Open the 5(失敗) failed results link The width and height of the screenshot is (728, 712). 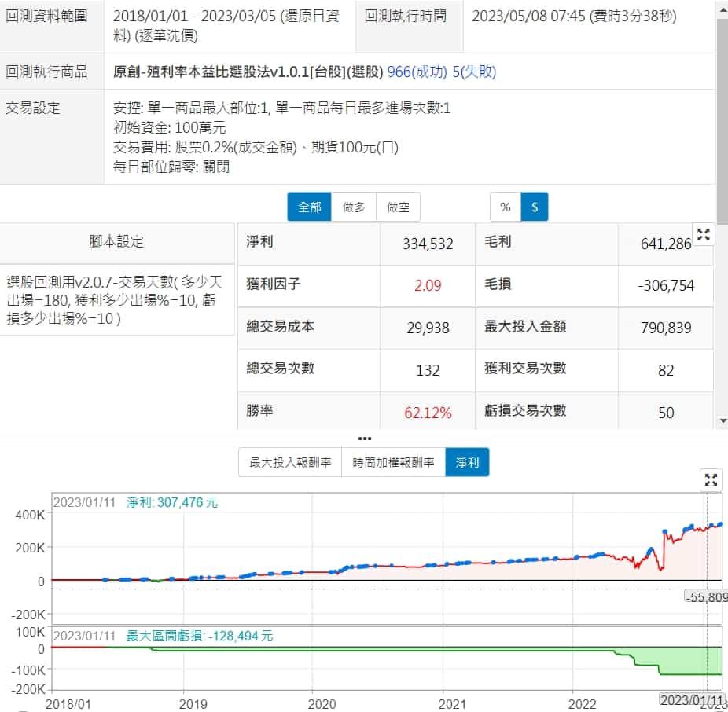coord(475,72)
